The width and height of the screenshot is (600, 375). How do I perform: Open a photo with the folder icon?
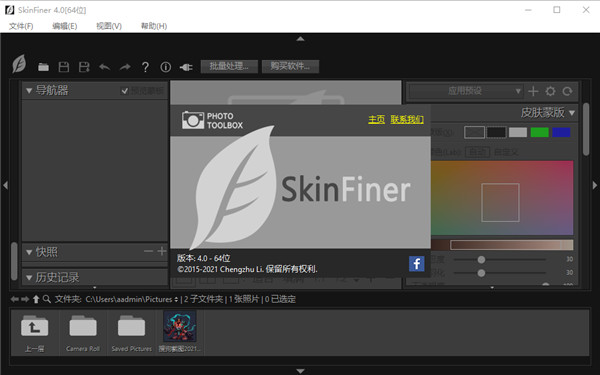(43, 67)
